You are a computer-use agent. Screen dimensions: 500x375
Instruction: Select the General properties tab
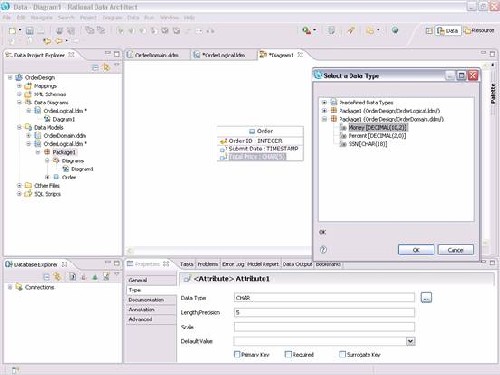[x=151, y=280]
